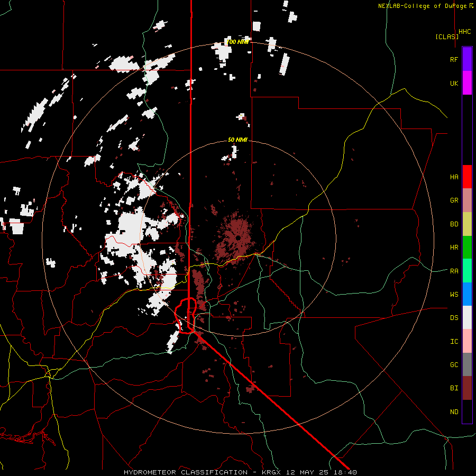The width and height of the screenshot is (476, 476).
Task: Click the UK legend label
Action: point(454,83)
